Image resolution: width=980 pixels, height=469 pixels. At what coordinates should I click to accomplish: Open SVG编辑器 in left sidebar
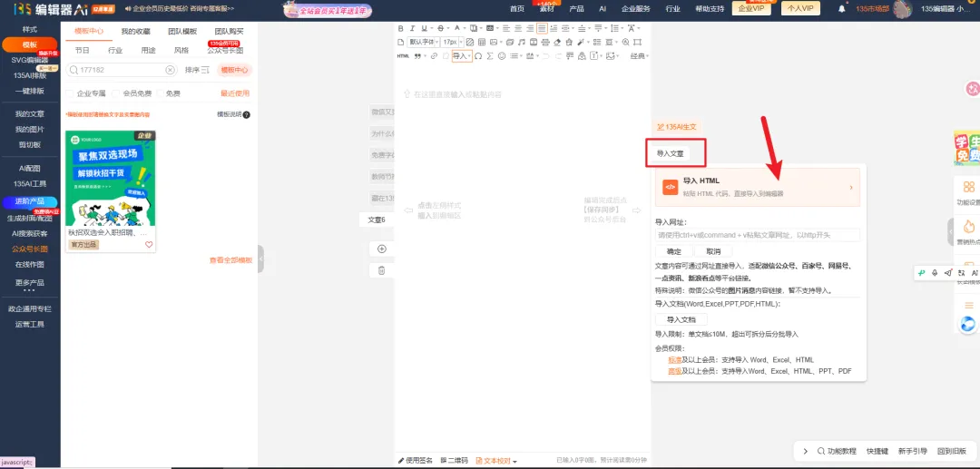tap(29, 60)
